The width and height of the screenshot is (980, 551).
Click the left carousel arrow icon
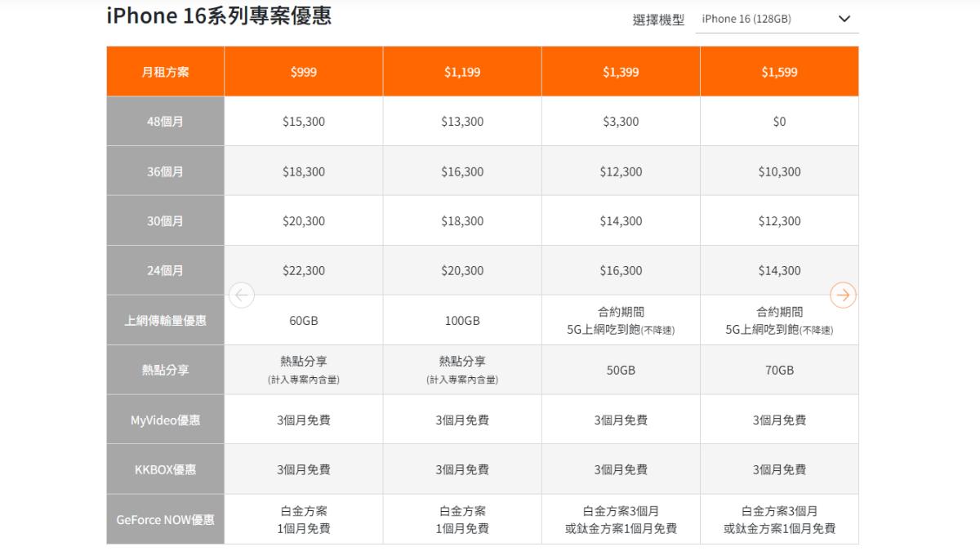pos(242,295)
